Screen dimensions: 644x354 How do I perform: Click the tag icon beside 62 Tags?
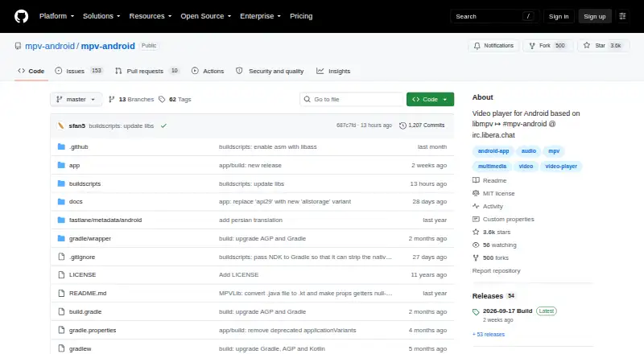pos(162,100)
